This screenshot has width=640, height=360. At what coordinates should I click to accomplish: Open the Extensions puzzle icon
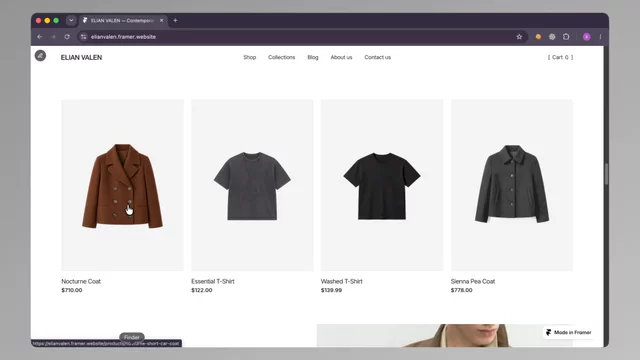pyautogui.click(x=566, y=37)
